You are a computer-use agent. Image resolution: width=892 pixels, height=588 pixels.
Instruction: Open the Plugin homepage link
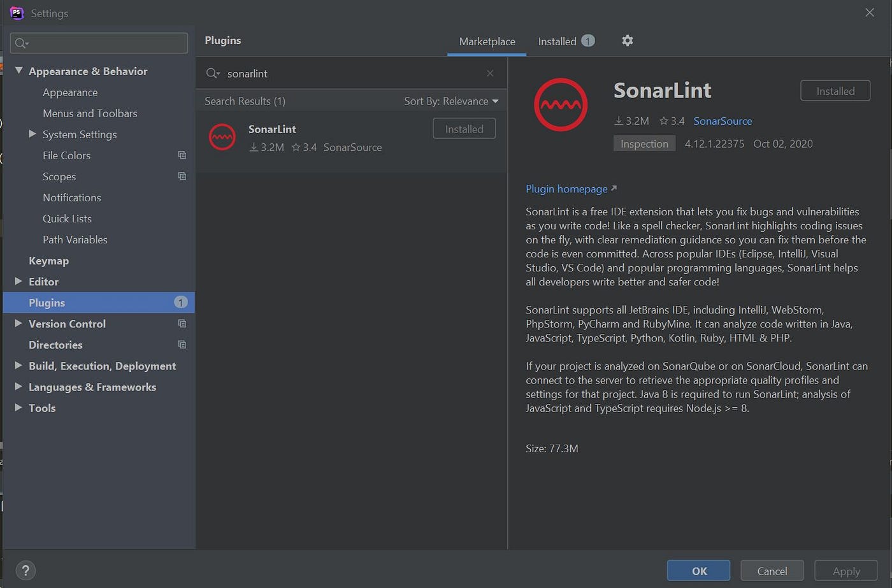click(566, 189)
